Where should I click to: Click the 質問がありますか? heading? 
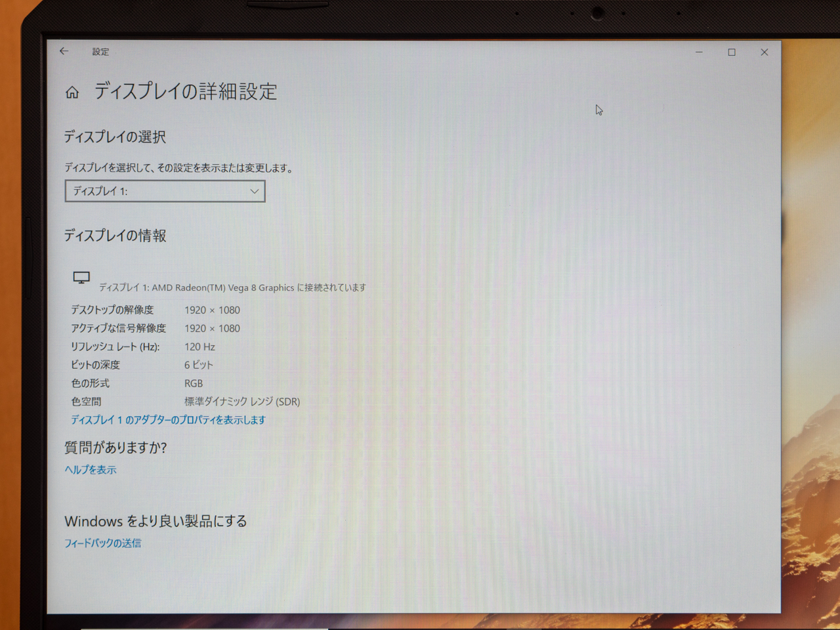115,448
